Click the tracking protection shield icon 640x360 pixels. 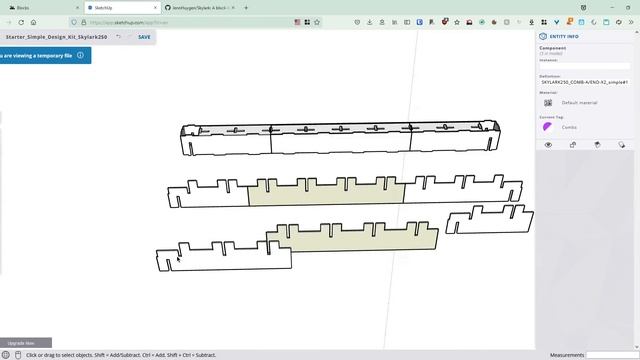74,22
